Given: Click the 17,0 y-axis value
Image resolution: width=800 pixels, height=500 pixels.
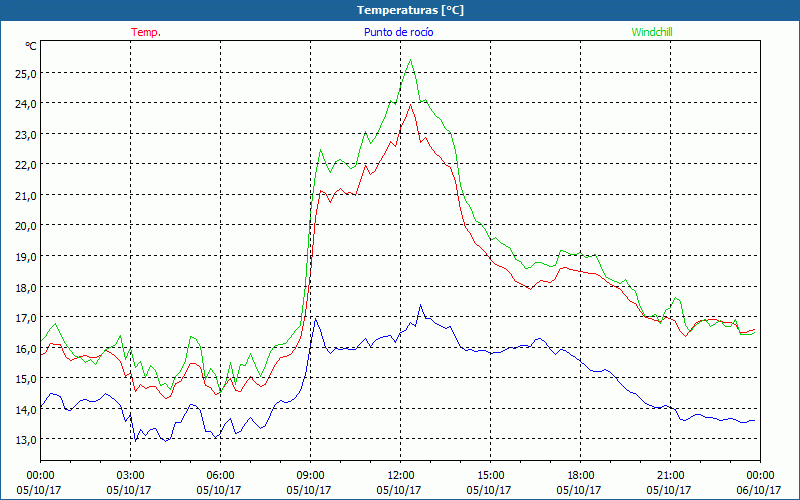Looking at the screenshot, I should pyautogui.click(x=26, y=318).
